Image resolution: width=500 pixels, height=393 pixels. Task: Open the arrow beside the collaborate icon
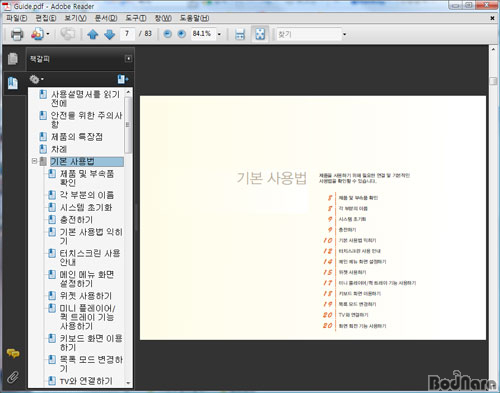coord(48,34)
